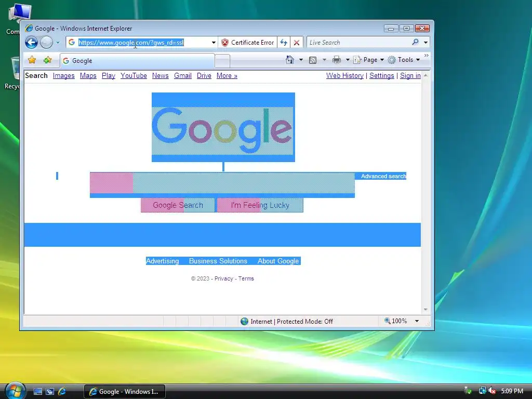Click the Internet Explorer title bar icon
532x399 pixels.
(x=29, y=28)
